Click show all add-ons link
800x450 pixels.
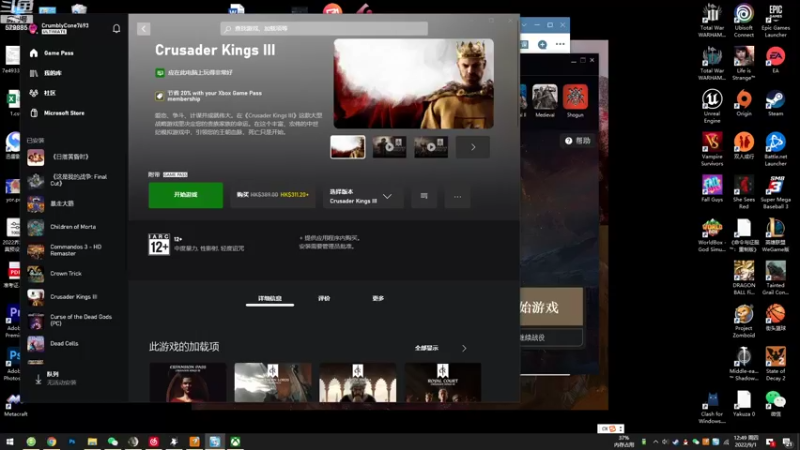(x=427, y=348)
